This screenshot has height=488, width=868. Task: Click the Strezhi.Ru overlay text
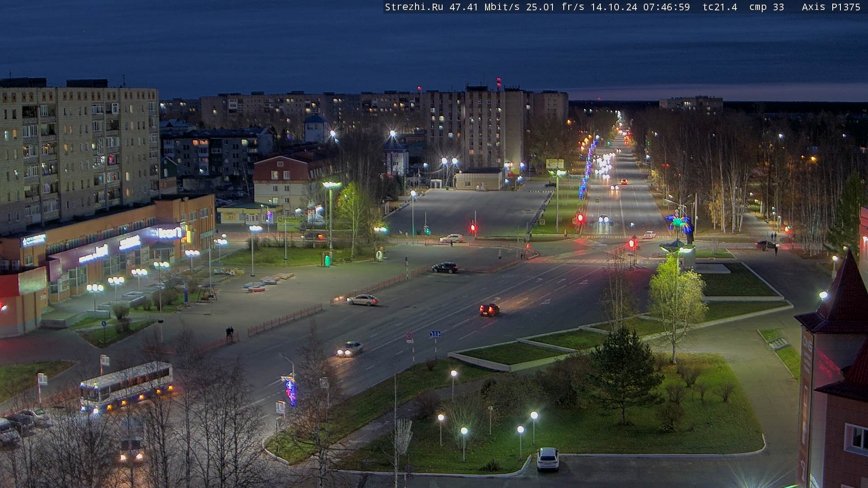pyautogui.click(x=414, y=7)
